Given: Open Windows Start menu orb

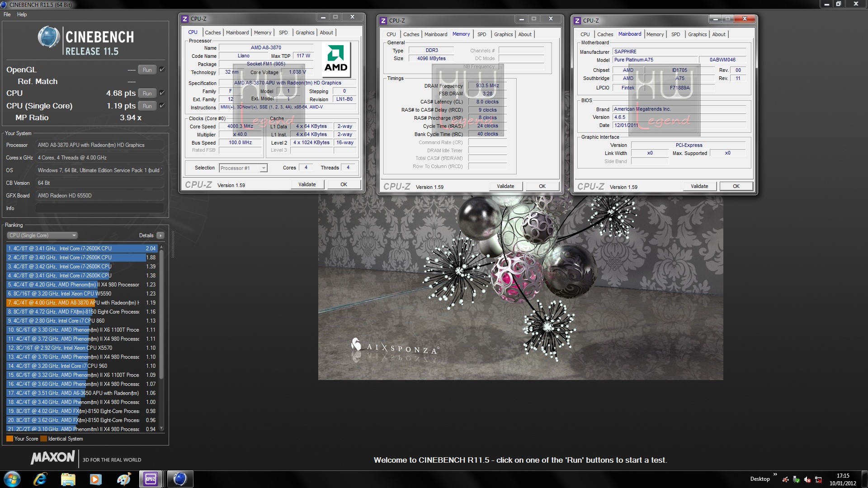Looking at the screenshot, I should click(12, 479).
